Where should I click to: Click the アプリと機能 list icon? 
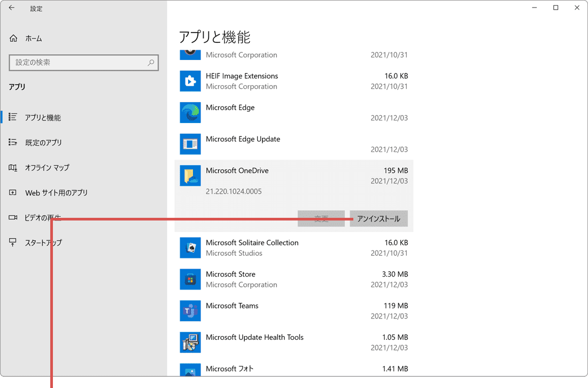pyautogui.click(x=13, y=117)
